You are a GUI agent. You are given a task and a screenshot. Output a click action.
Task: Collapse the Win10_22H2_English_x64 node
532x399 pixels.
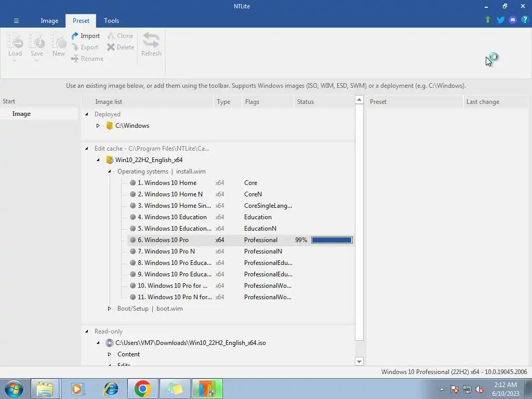click(98, 160)
